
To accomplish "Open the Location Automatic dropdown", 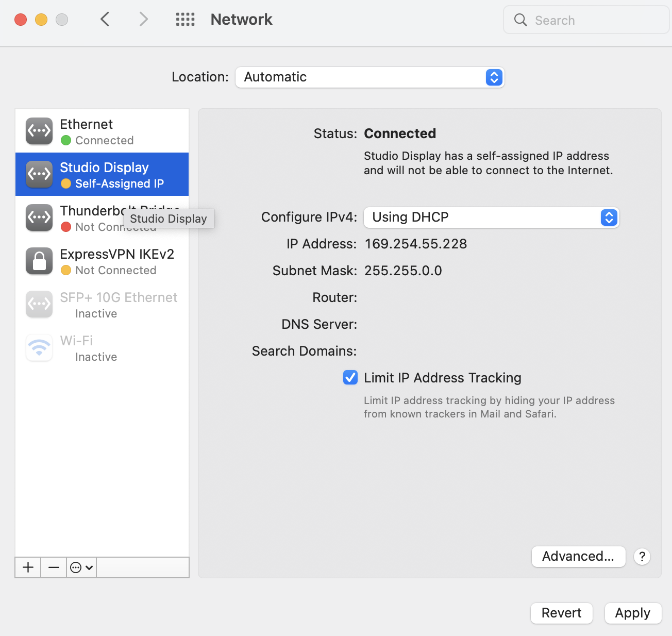I will pos(369,77).
